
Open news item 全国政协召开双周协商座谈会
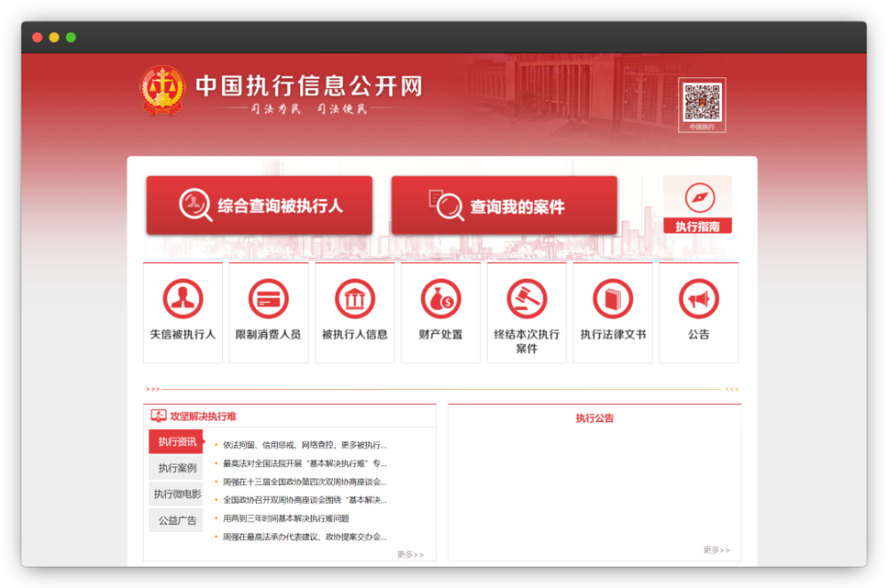tap(305, 500)
